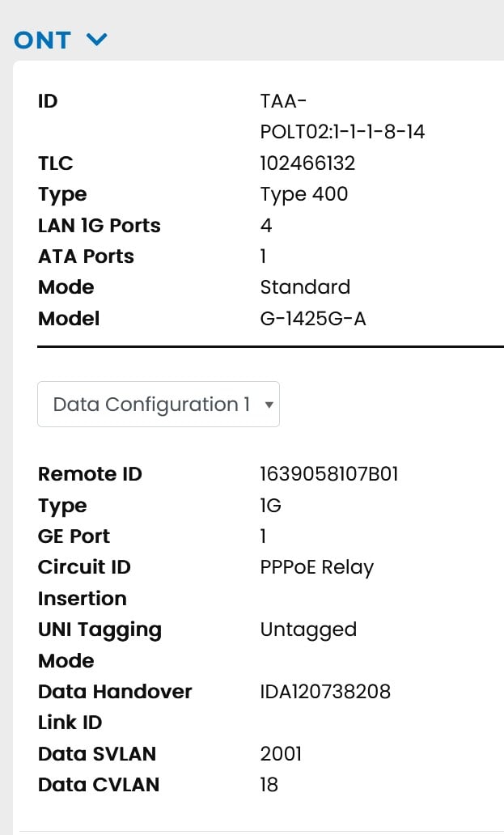Click the 1G type value
Viewport: 504px width, 835px height.
[x=270, y=506]
